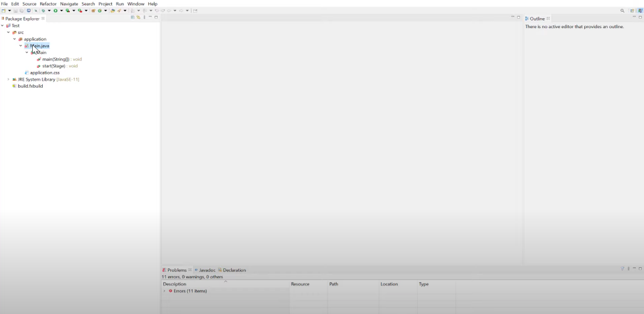Collapse the src folder node
The width and height of the screenshot is (644, 314).
coord(8,32)
